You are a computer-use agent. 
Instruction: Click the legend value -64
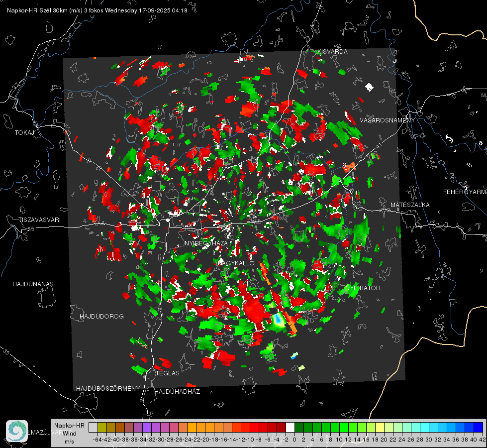(98, 440)
